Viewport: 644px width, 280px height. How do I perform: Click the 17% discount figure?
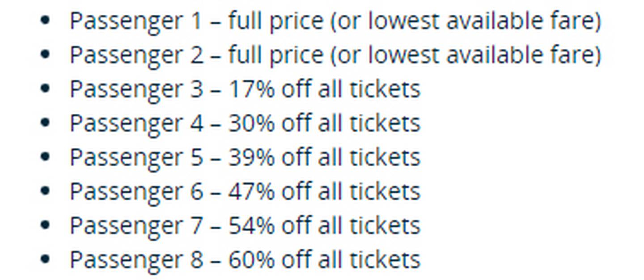click(x=252, y=89)
